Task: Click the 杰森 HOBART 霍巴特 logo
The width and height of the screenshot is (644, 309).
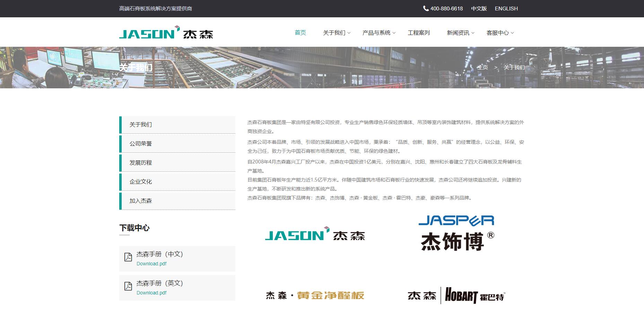Action: point(456,295)
